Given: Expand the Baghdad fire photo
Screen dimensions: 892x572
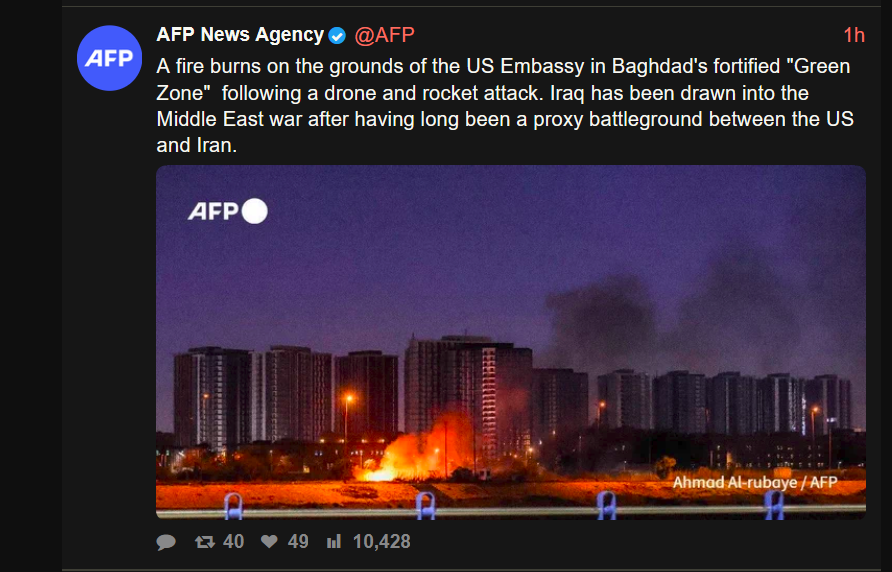Looking at the screenshot, I should (511, 342).
